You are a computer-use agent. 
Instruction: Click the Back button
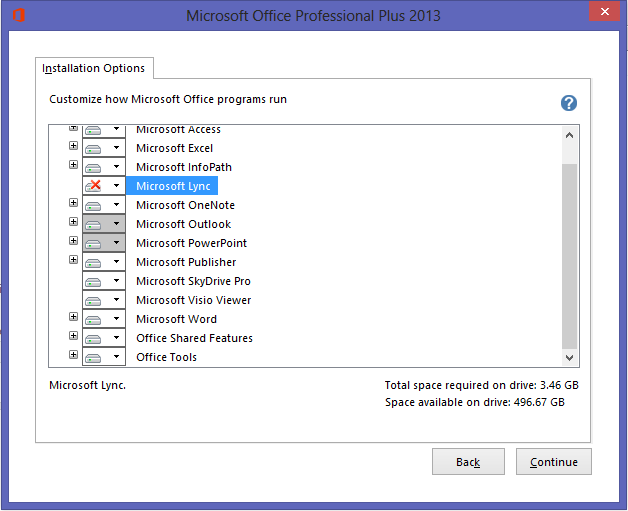click(468, 462)
